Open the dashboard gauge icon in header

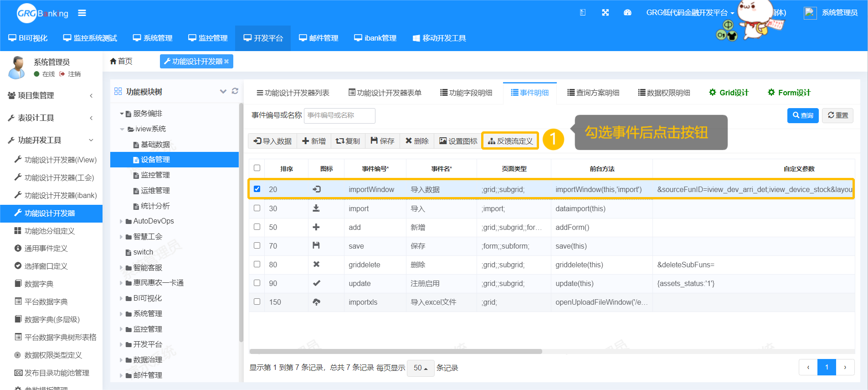coord(627,13)
